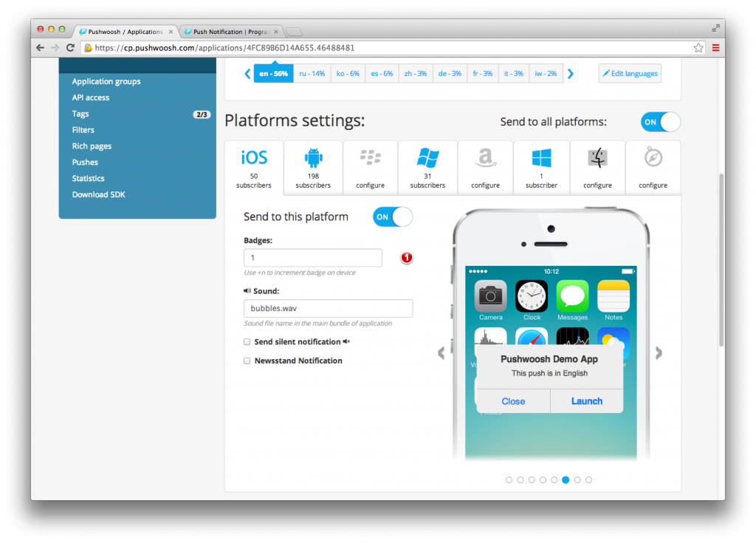Click Close in the push preview

513,401
